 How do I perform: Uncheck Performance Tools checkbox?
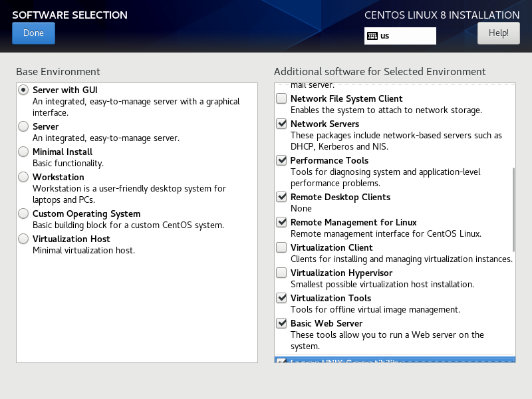click(x=281, y=160)
